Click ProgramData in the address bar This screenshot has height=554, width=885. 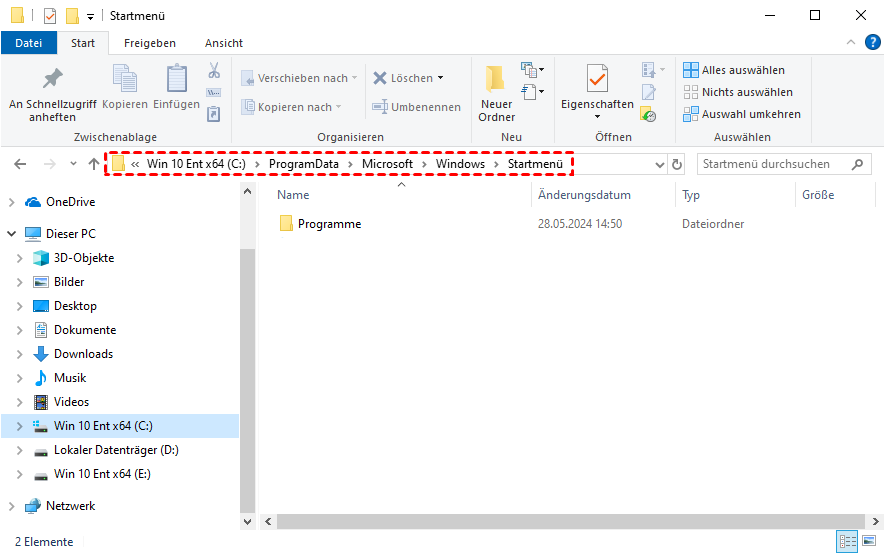pos(304,164)
